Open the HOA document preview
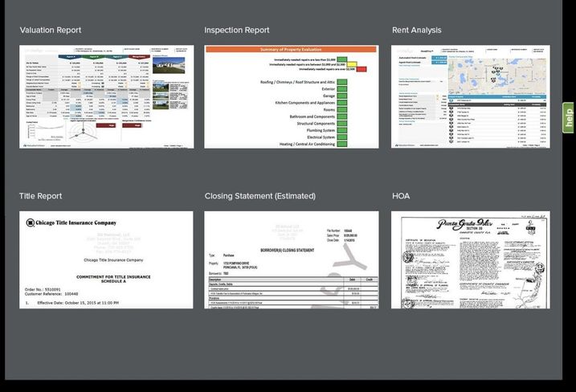The width and height of the screenshot is (576, 392). point(470,259)
